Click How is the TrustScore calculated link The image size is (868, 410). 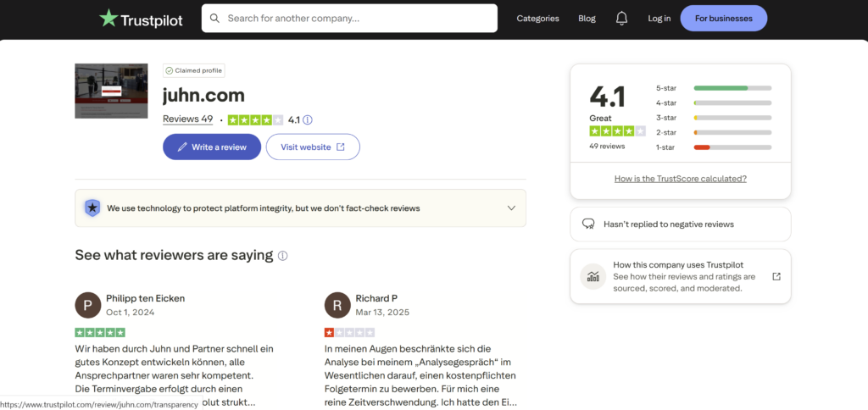681,179
